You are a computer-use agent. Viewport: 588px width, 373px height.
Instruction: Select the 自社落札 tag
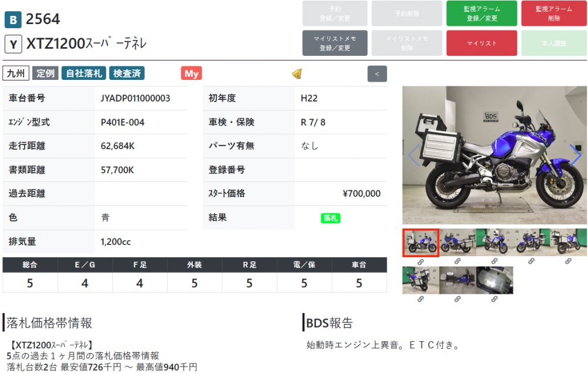[83, 73]
